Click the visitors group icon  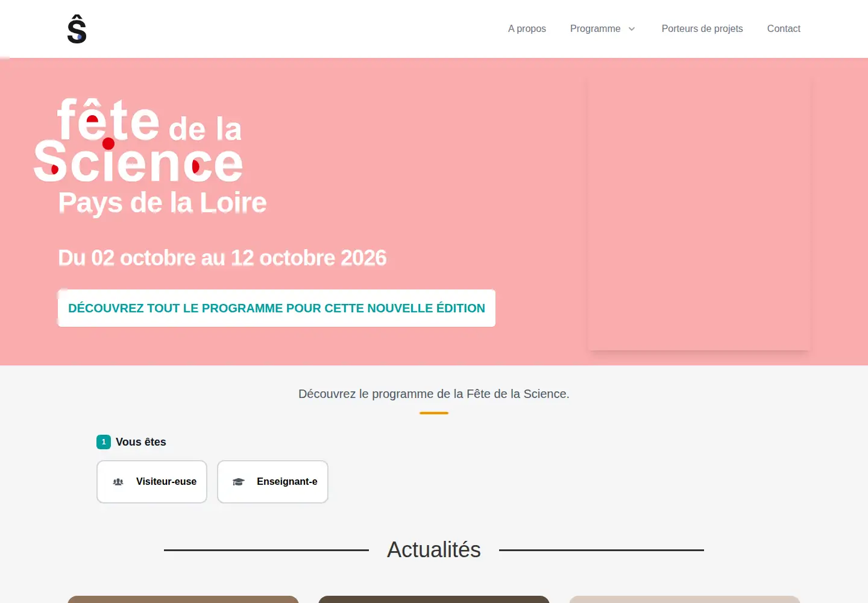tap(118, 482)
